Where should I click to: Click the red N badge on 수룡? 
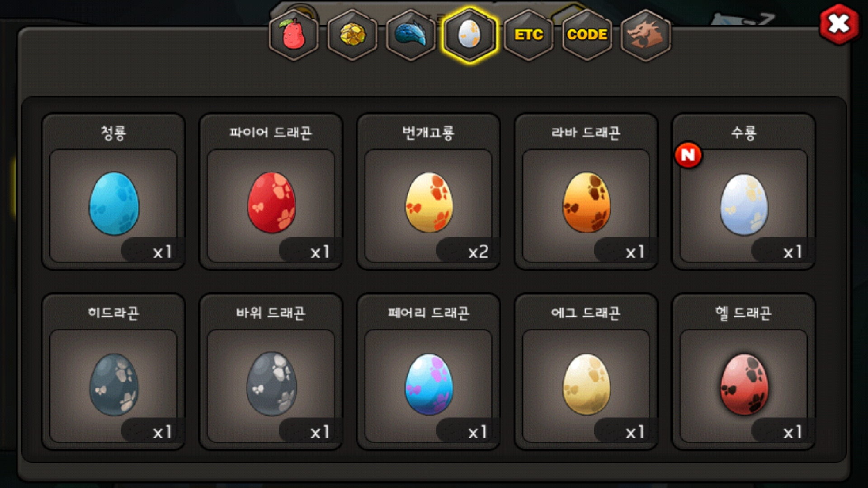click(x=688, y=155)
